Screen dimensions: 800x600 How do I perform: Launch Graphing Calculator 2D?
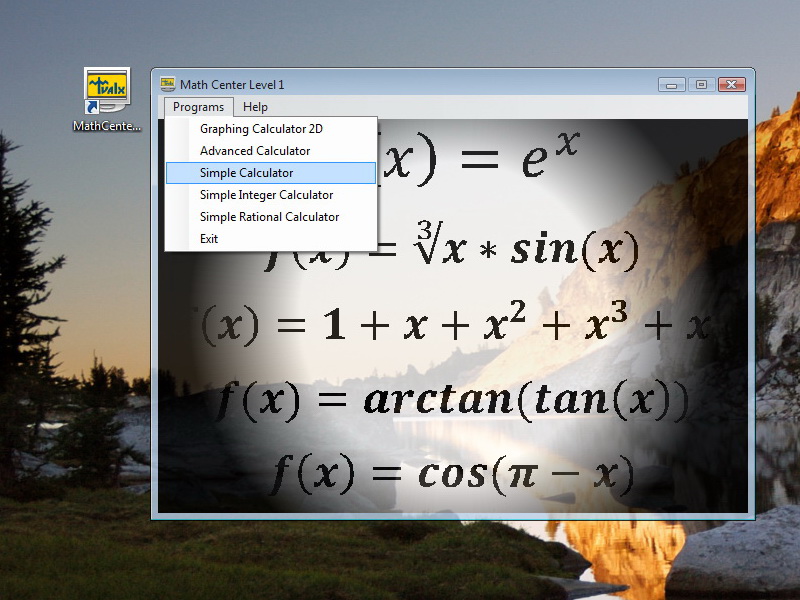(x=271, y=129)
